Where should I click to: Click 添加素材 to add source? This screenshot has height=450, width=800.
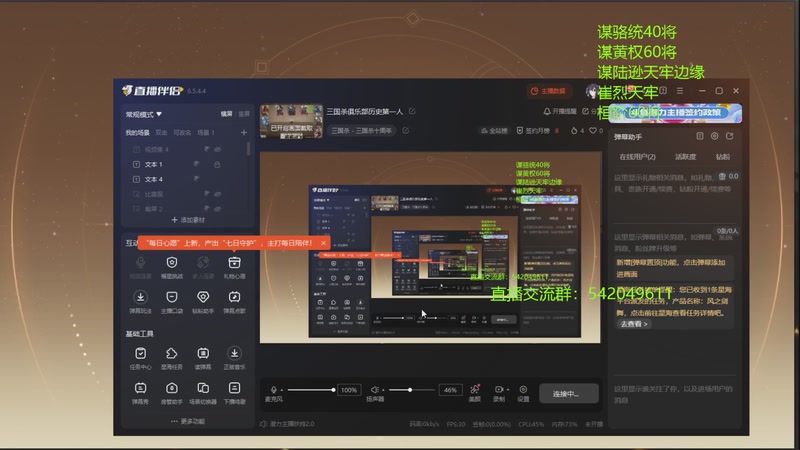(x=188, y=220)
